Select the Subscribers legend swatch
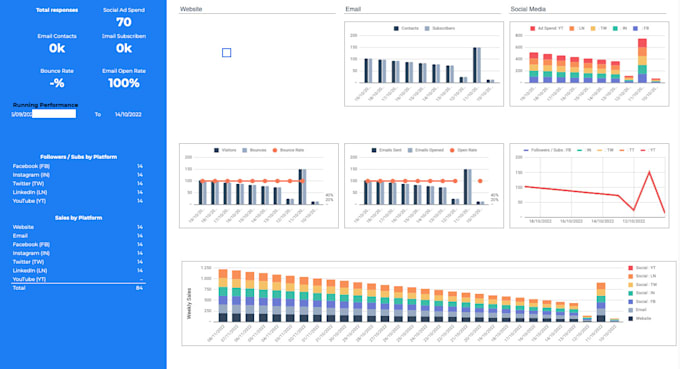This screenshot has height=369, width=680. (427, 28)
